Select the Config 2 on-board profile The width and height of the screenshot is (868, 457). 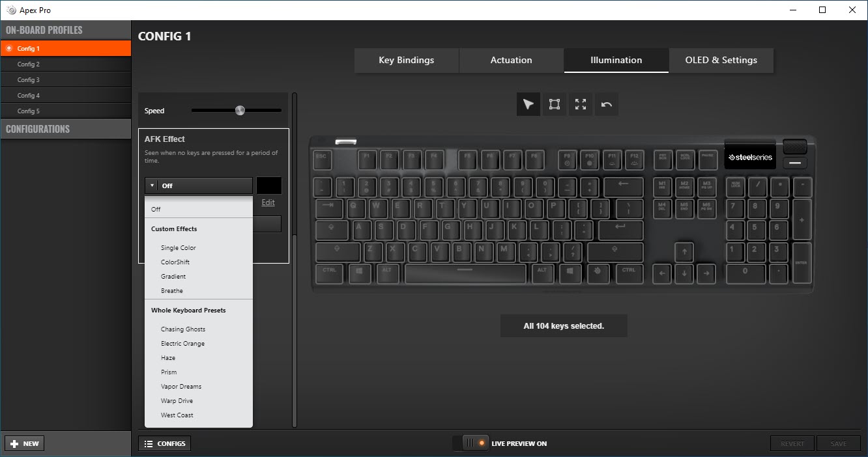tap(66, 64)
